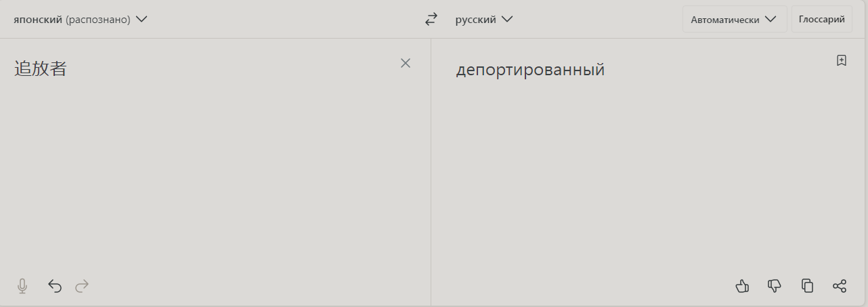Expand the Автоматически formality dropdown
Image resolution: width=868 pixels, height=307 pixels.
coord(734,20)
